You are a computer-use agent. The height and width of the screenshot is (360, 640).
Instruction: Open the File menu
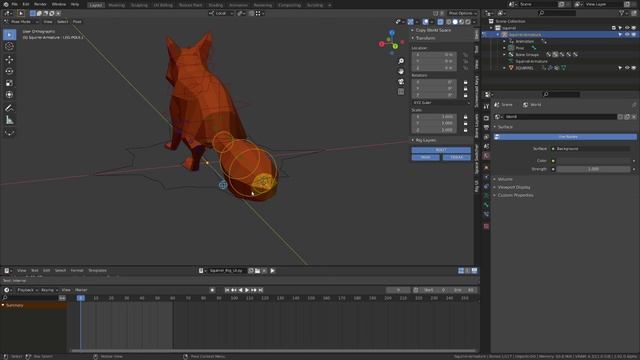(x=15, y=4)
